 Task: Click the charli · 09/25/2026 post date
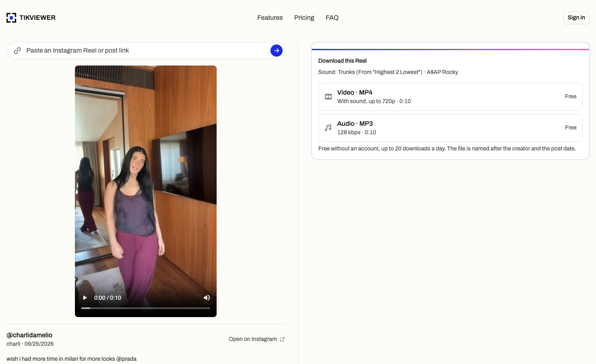[x=30, y=344]
